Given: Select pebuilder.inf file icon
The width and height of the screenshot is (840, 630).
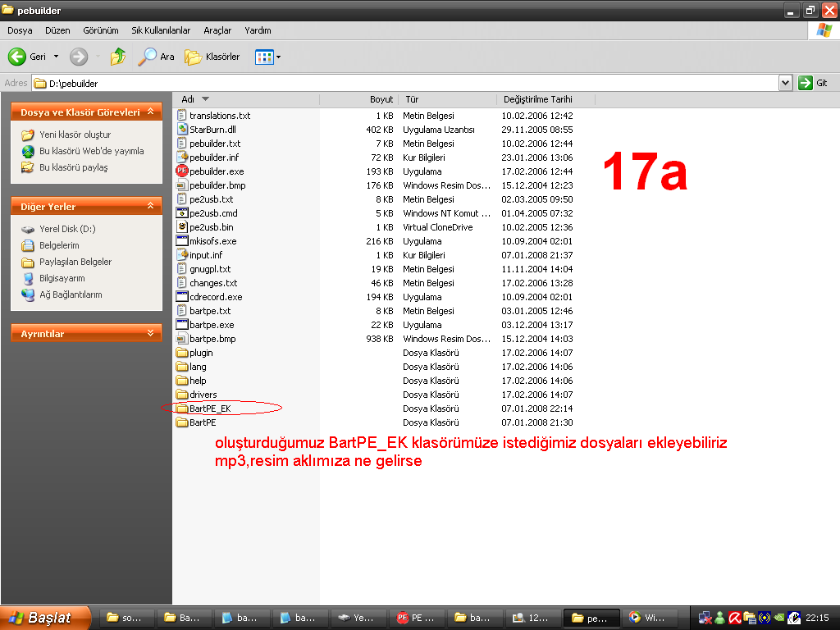Looking at the screenshot, I should [182, 157].
